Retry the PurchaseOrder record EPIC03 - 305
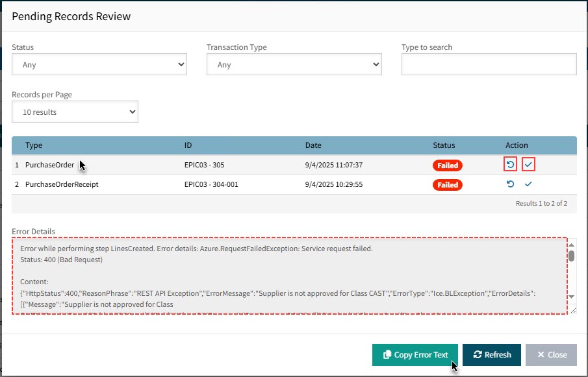Screen dimensions: 588x377 (510, 165)
